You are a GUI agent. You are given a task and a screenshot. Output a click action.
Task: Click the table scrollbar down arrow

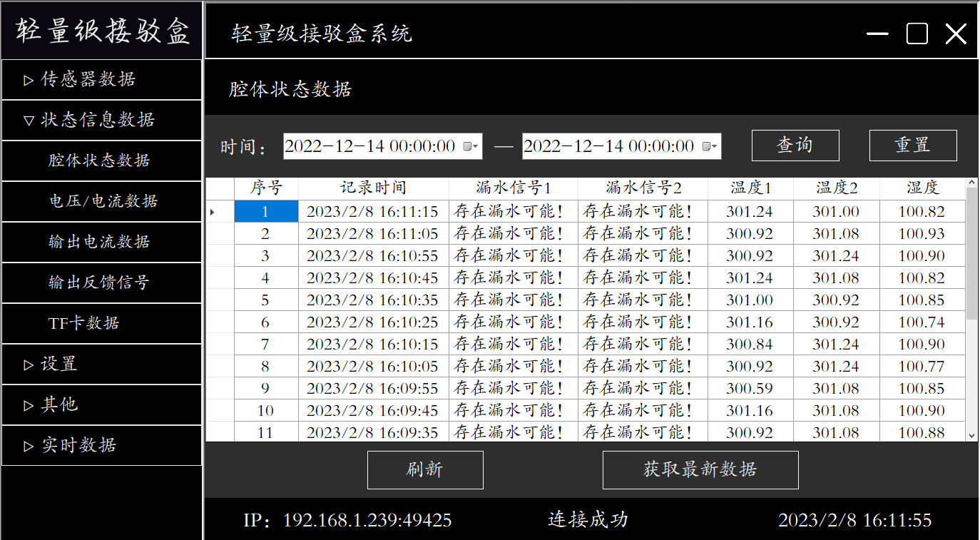pos(971,434)
